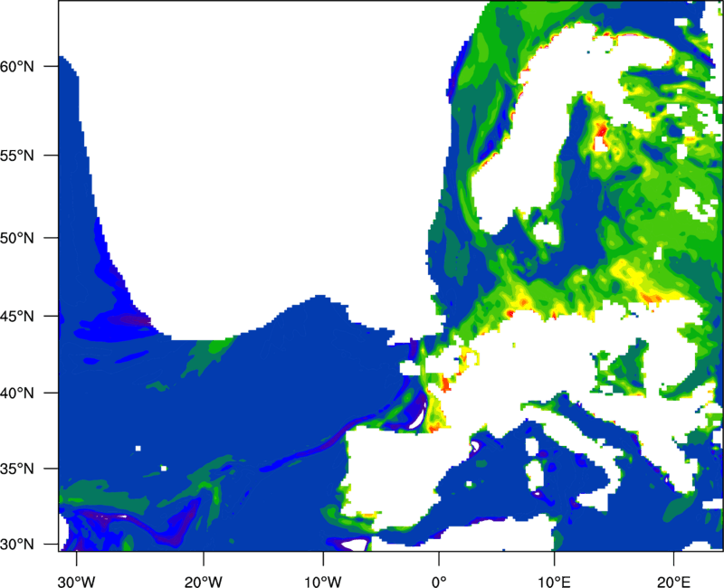Image resolution: width=724 pixels, height=588 pixels.
Task: Click the 20°E longitude label
Action: [x=673, y=582]
